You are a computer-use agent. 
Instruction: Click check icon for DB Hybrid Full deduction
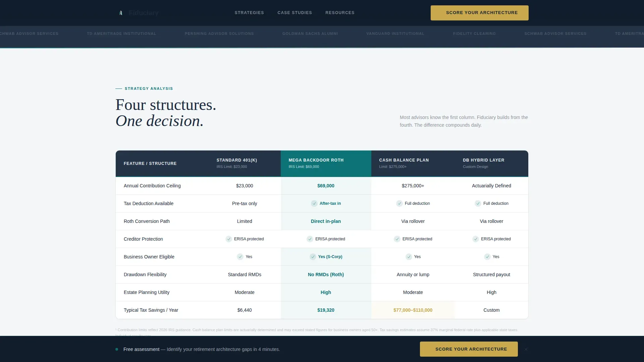pyautogui.click(x=478, y=203)
